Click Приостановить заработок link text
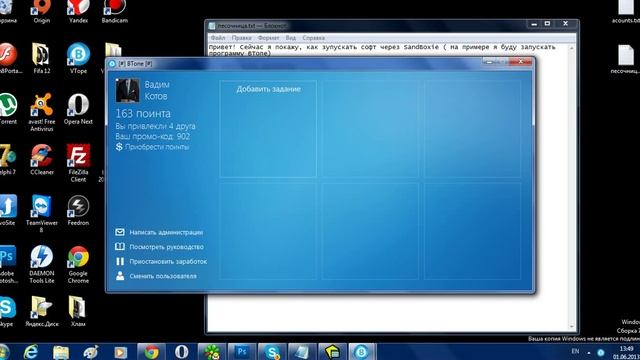640x360 pixels. point(168,262)
